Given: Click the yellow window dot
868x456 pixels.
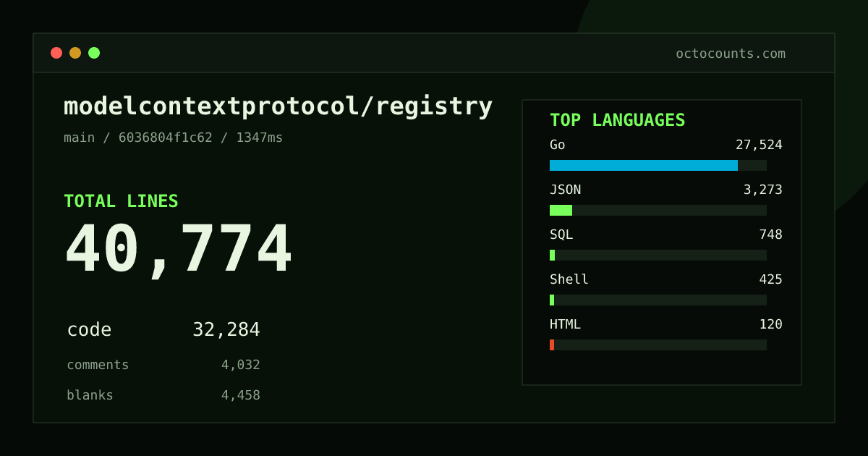Looking at the screenshot, I should [x=75, y=53].
